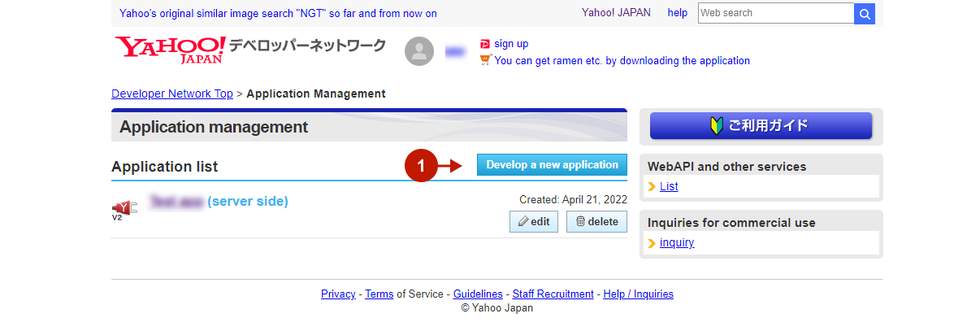
Task: Open the ご利用ガイド usage guide button
Action: click(x=761, y=126)
